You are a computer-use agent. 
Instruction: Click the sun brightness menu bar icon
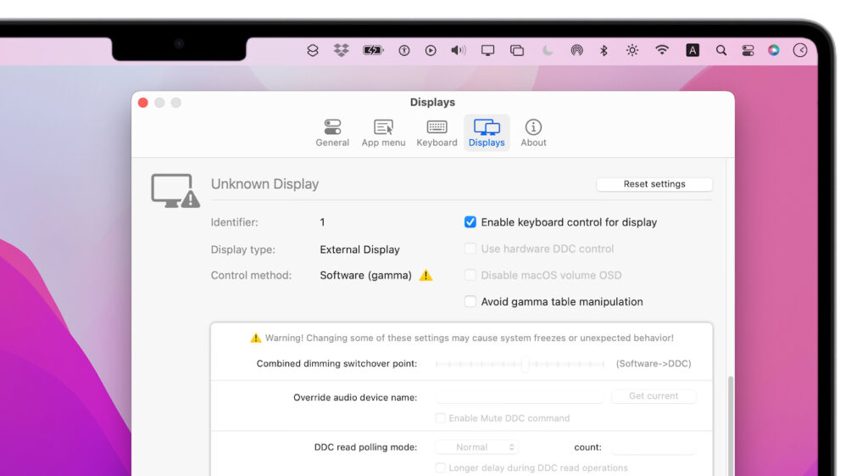pyautogui.click(x=632, y=50)
